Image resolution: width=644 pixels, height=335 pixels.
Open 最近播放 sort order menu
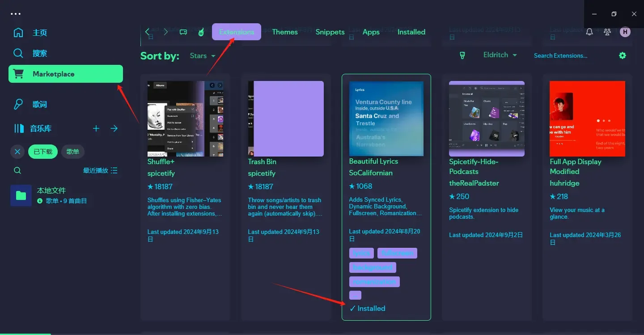(100, 170)
